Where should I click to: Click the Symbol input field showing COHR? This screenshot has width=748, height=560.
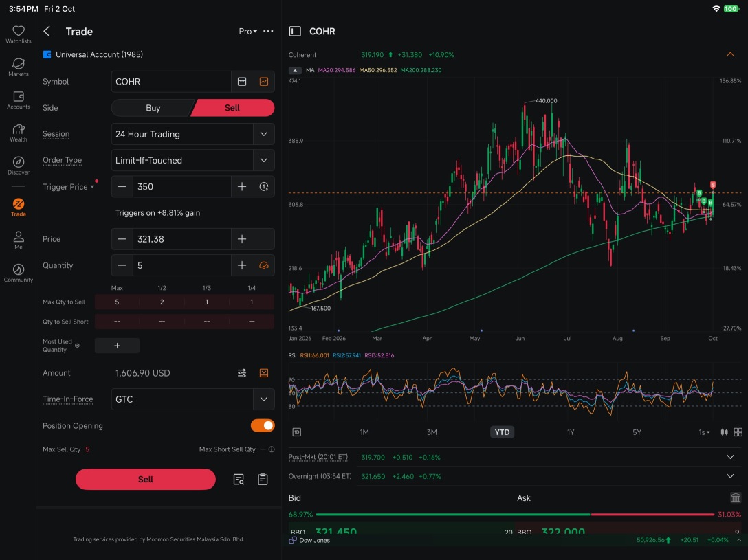[x=171, y=82]
